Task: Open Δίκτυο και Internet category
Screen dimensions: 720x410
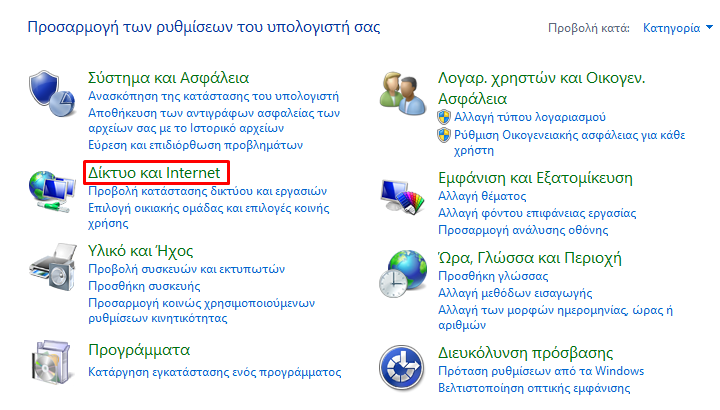Action: (x=154, y=173)
